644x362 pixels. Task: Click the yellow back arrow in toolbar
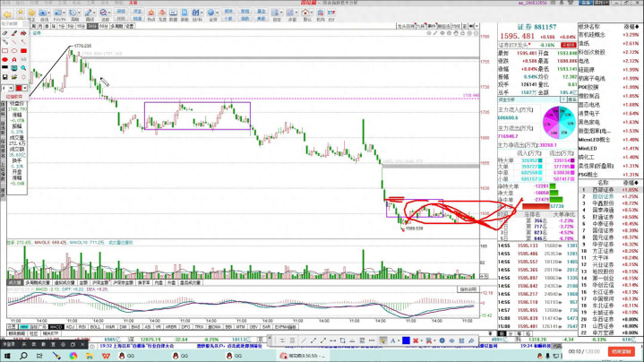point(7,14)
